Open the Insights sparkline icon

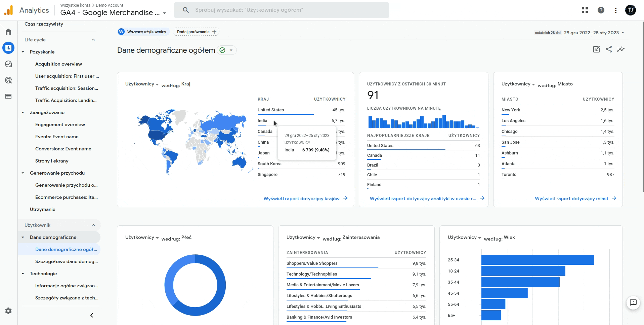[x=621, y=49]
